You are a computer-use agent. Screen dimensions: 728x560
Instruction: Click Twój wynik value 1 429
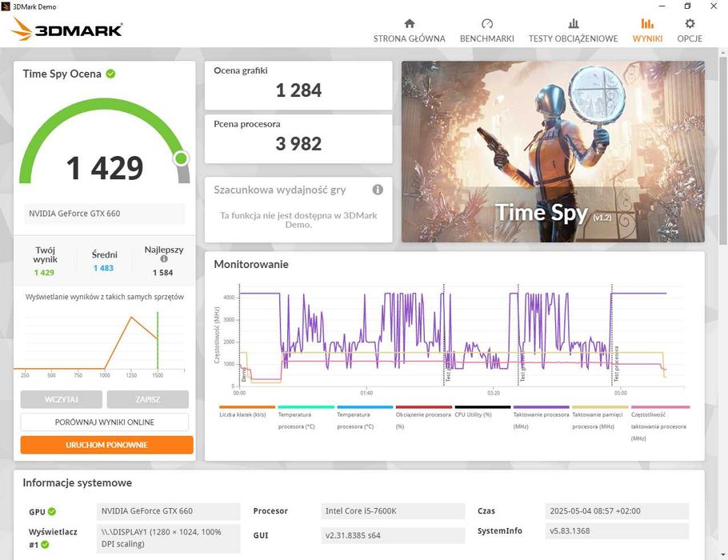click(x=44, y=273)
